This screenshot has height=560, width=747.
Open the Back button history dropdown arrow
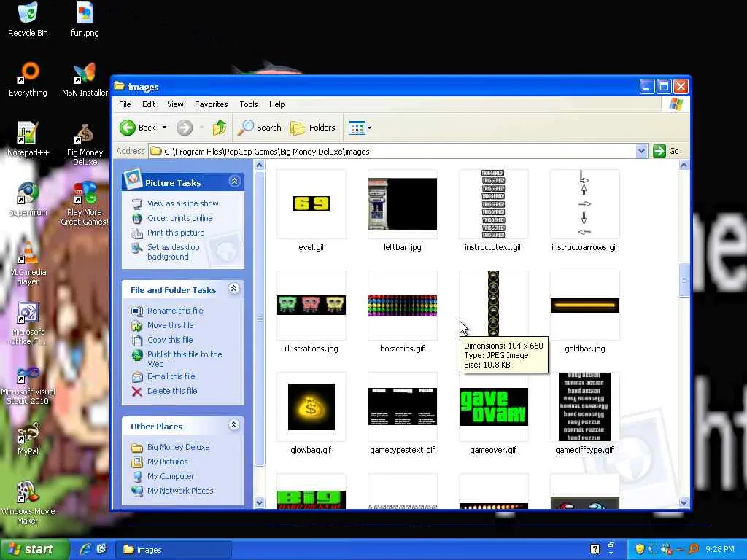click(x=164, y=128)
